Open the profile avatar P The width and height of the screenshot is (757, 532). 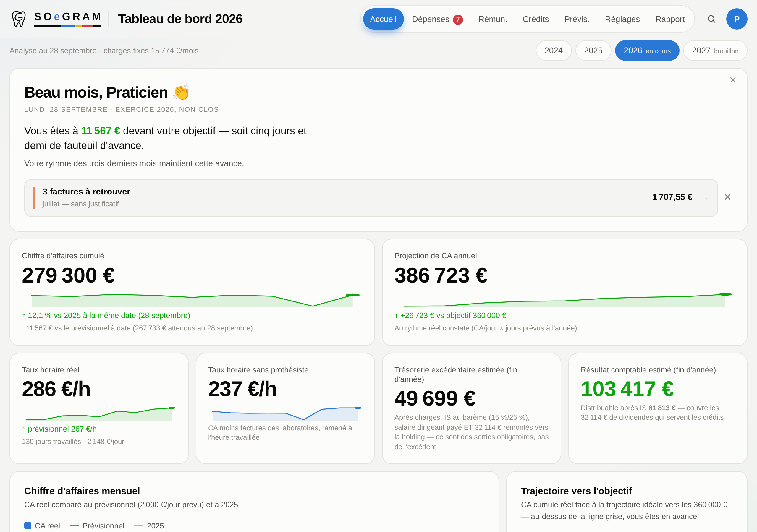[737, 19]
